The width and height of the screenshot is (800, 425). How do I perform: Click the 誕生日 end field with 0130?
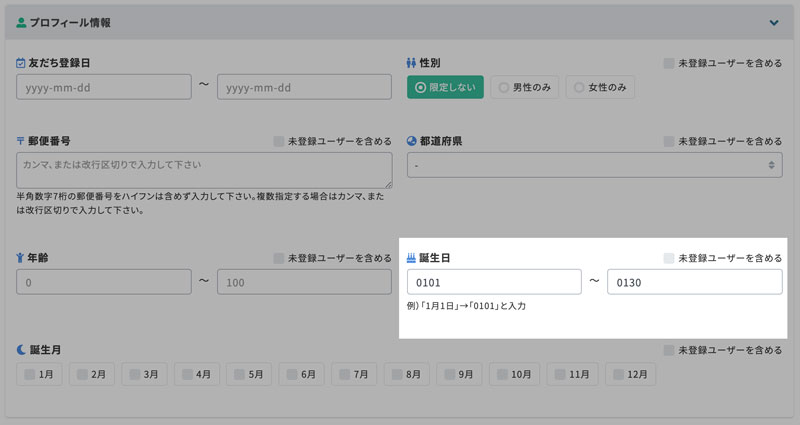point(694,282)
